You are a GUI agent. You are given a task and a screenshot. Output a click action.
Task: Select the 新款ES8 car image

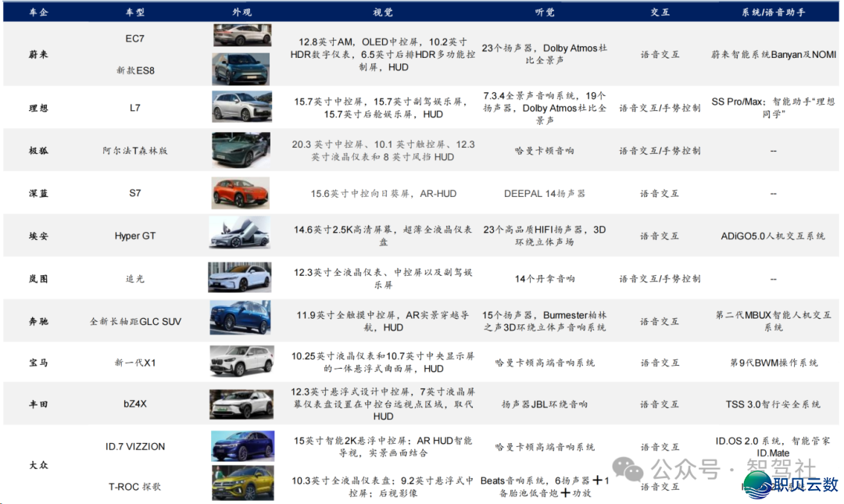pos(241,69)
